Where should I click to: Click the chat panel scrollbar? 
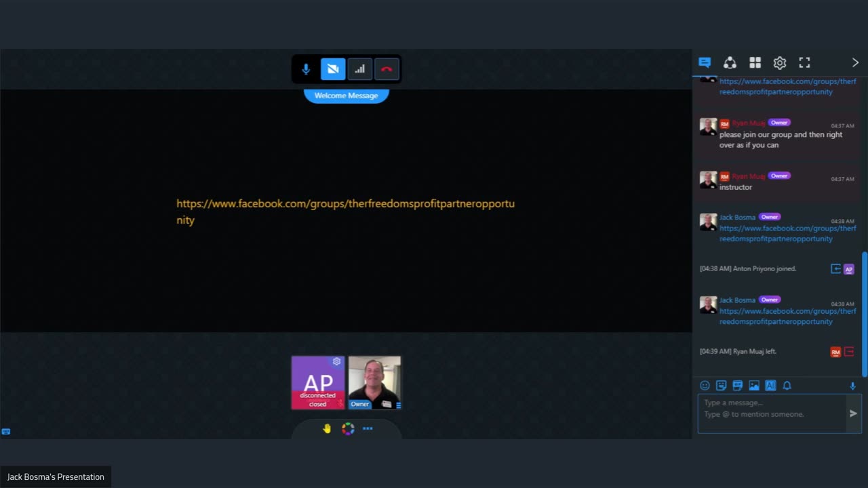[865, 314]
